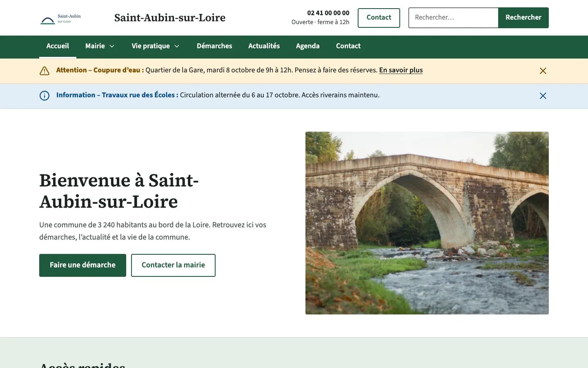Open Contact in the green navigation bar
The width and height of the screenshot is (588, 368).
point(348,46)
